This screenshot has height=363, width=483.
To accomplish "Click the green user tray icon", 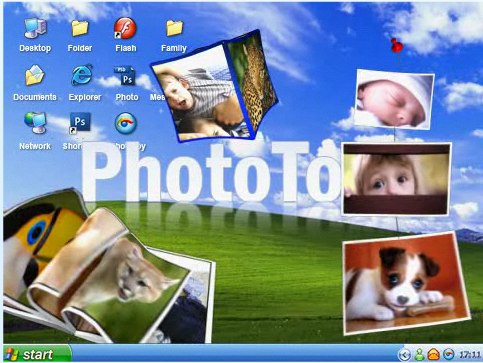I will tap(419, 354).
